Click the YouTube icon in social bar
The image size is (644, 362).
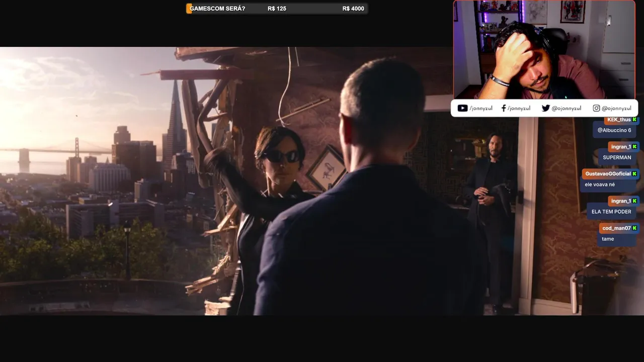click(462, 108)
